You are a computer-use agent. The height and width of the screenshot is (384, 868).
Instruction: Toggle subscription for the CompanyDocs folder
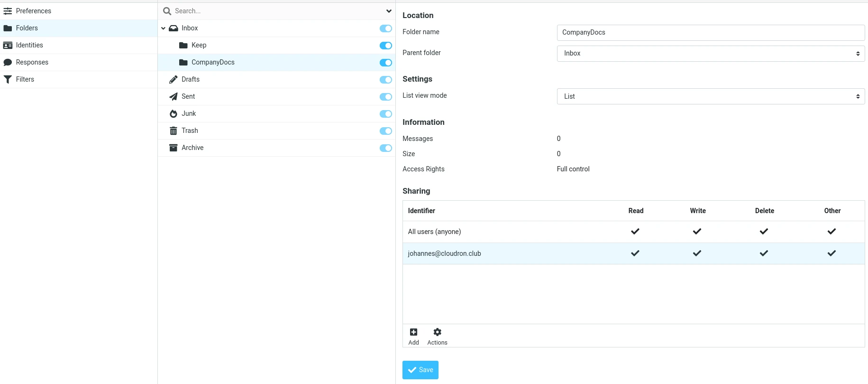[x=385, y=63]
